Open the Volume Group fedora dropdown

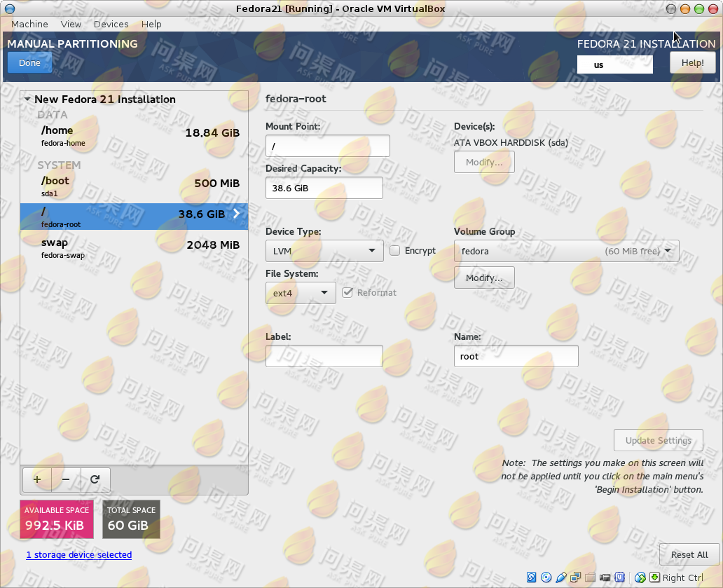(x=566, y=251)
